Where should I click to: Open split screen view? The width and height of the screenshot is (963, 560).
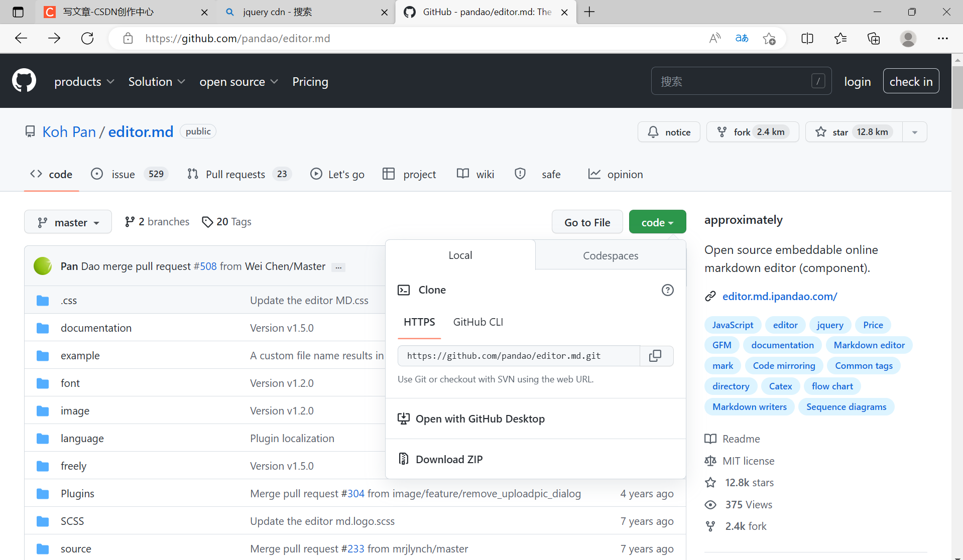[807, 39]
